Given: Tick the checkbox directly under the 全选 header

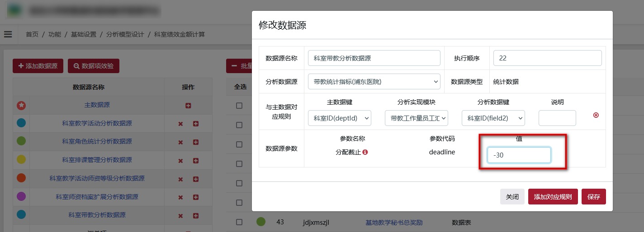Looking at the screenshot, I should click(x=239, y=106).
